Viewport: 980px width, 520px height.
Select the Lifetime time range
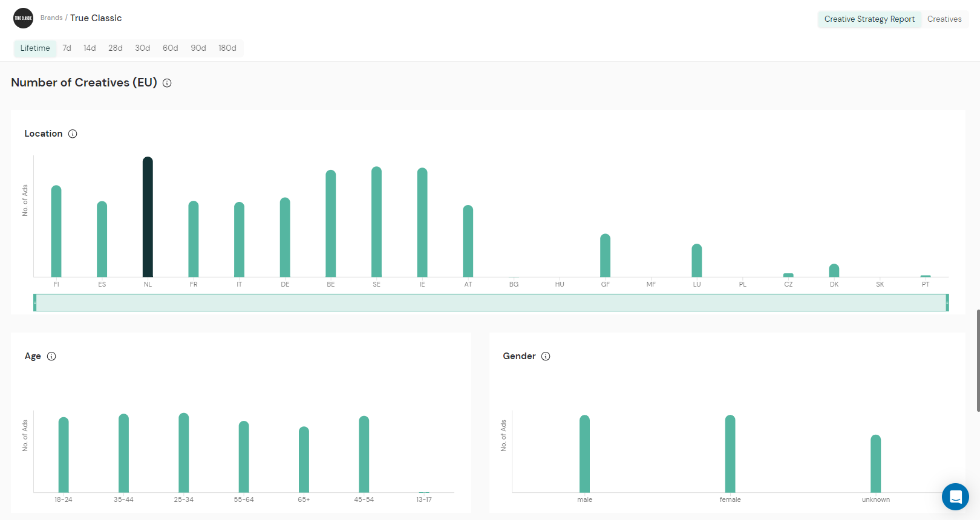click(35, 48)
